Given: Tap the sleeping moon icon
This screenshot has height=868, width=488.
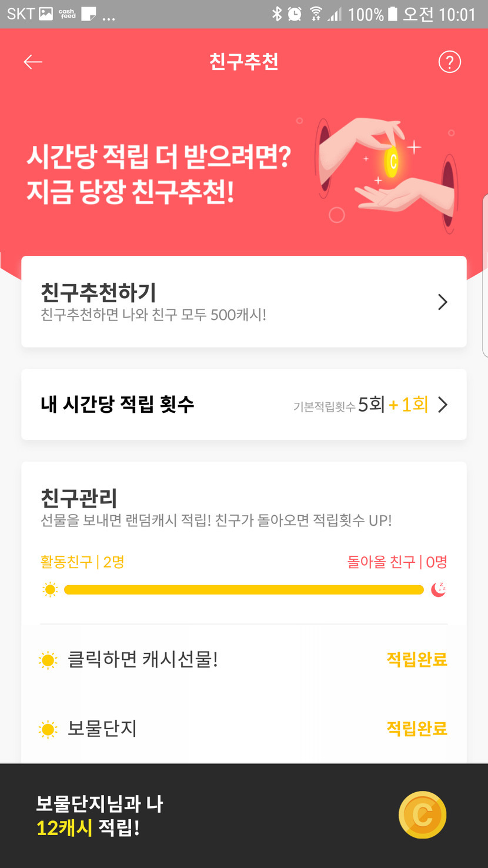Looking at the screenshot, I should tap(438, 589).
